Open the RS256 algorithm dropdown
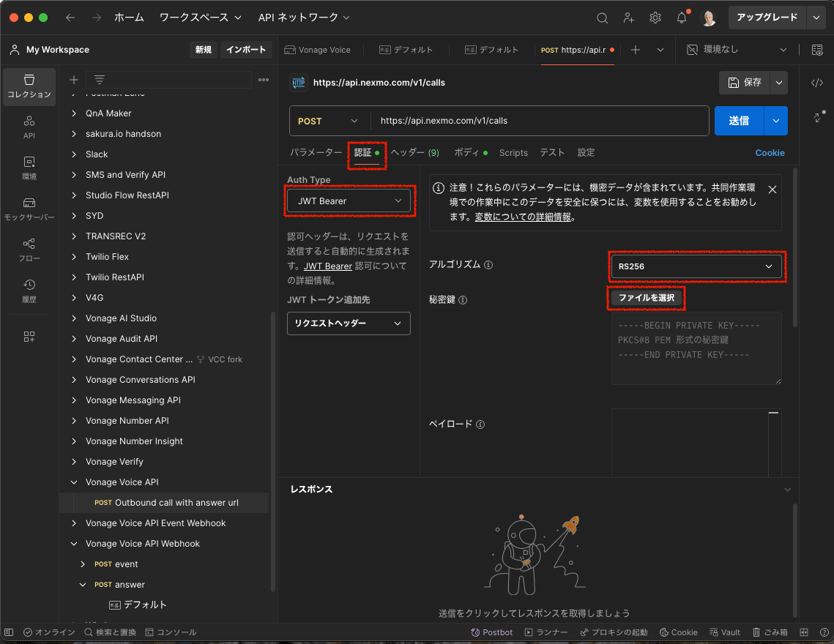834x644 pixels. tap(696, 266)
